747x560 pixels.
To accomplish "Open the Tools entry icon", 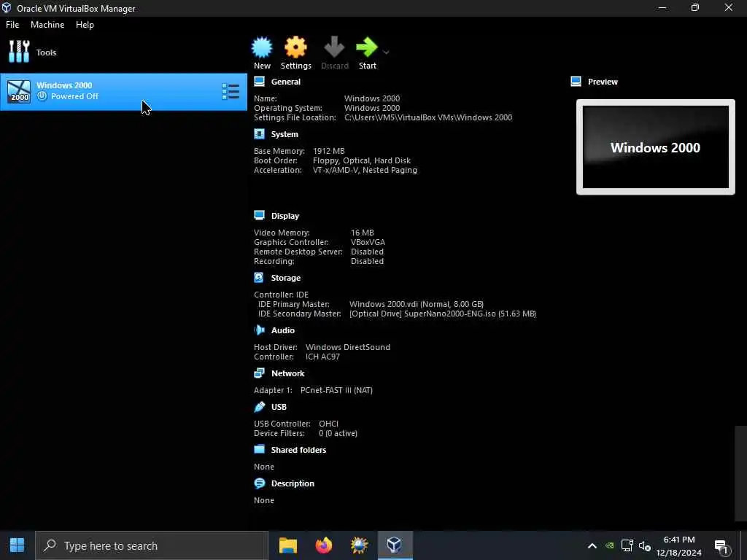I will [19, 52].
